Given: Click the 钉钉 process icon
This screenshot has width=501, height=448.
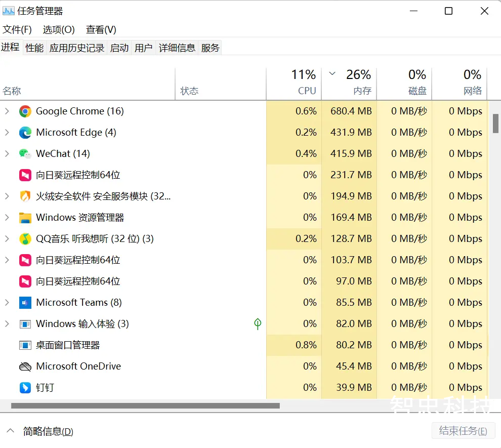Looking at the screenshot, I should 25,388.
